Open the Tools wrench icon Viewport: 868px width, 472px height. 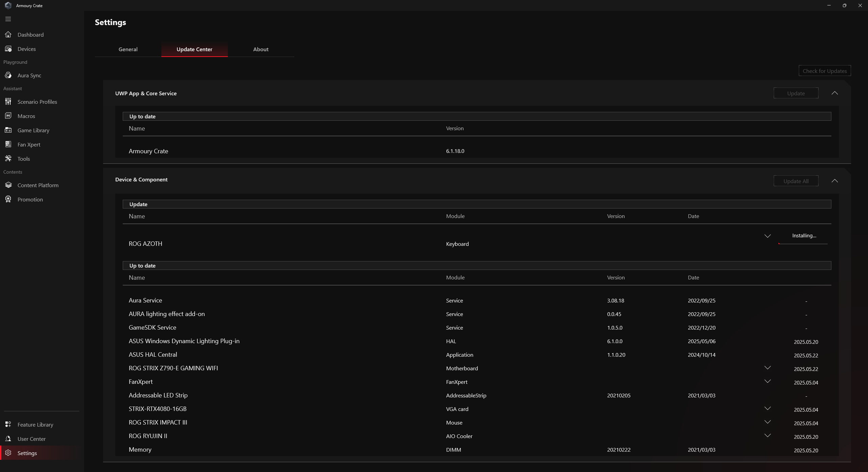click(x=8, y=159)
